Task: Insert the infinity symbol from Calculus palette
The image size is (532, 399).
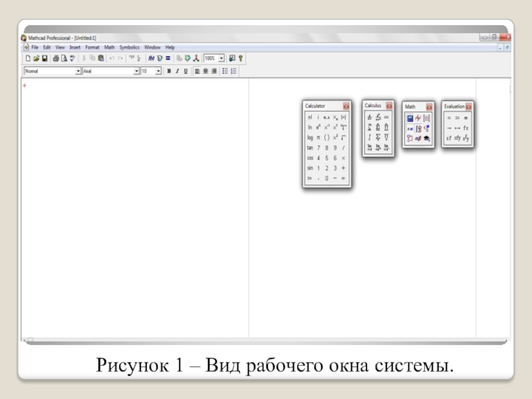Action: (386, 117)
